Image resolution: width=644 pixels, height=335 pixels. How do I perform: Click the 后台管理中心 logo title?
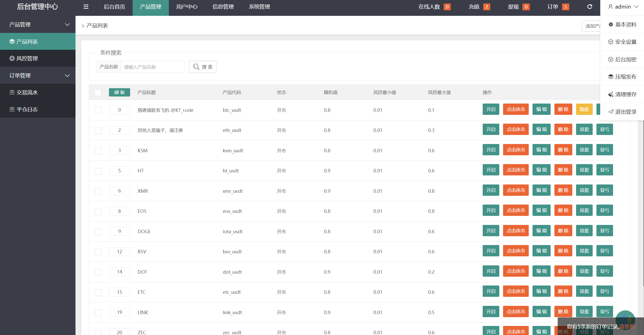(37, 7)
